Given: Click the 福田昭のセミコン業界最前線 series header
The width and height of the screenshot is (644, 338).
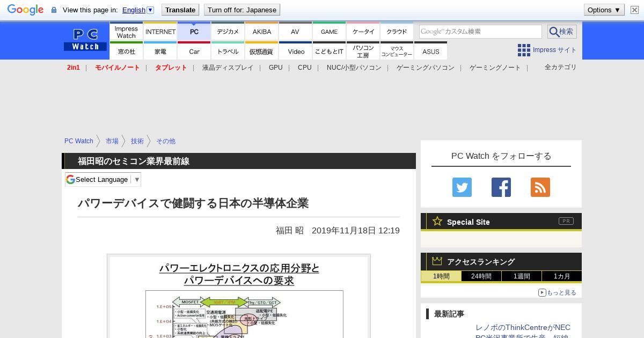Looking at the screenshot, I should [x=134, y=161].
